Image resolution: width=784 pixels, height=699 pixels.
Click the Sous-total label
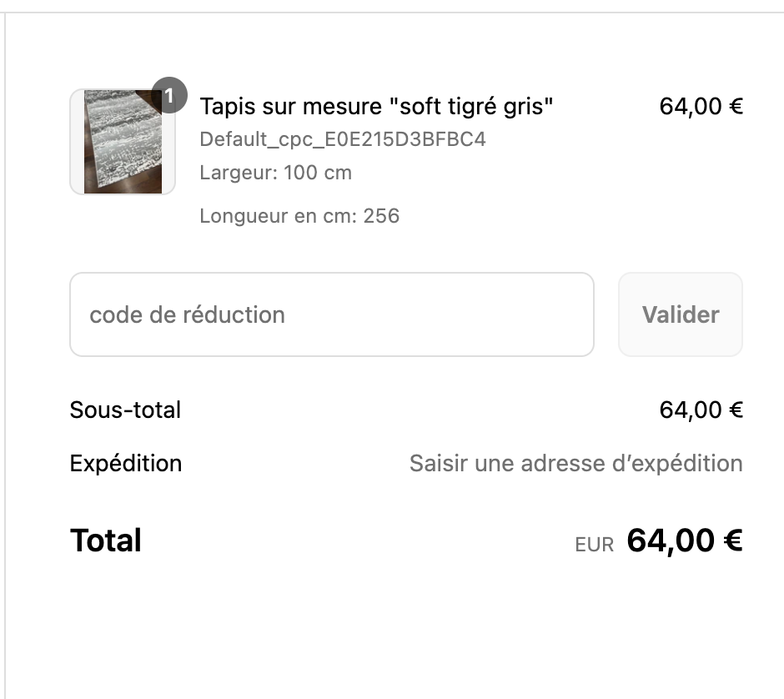click(x=125, y=410)
